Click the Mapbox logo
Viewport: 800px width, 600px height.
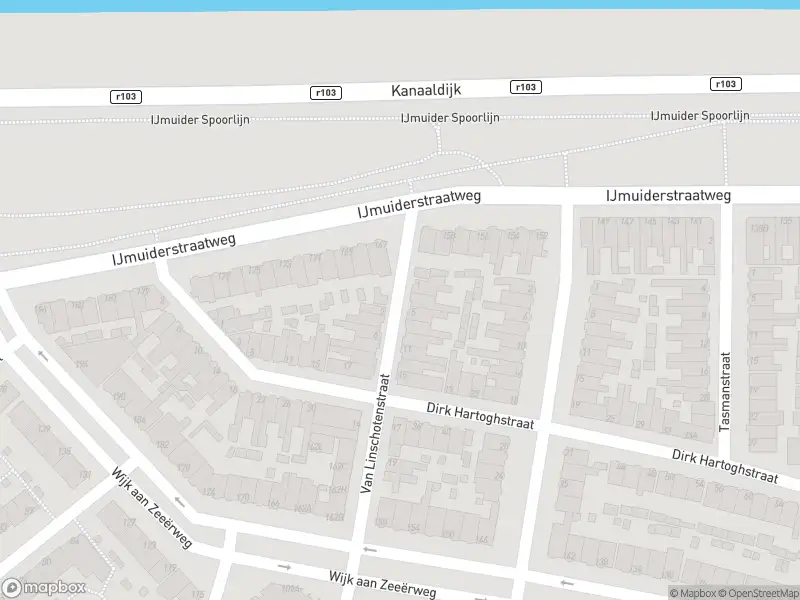click(x=44, y=588)
